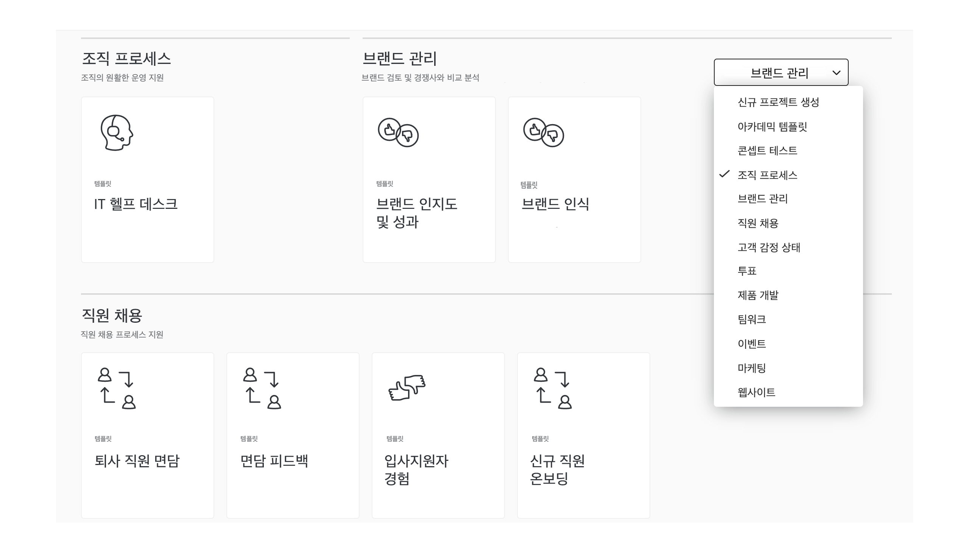This screenshot has height=560, width=966.
Task: Choose 이벤트 category option
Action: 788,344
